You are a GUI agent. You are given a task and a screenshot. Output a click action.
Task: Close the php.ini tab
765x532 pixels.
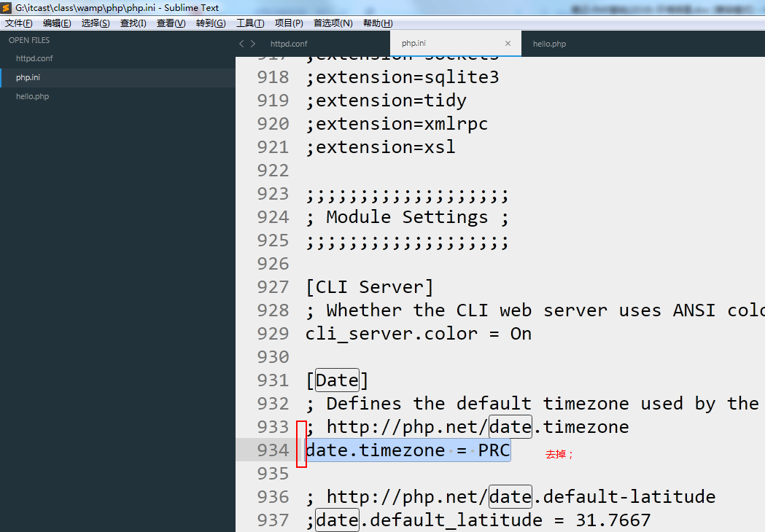coord(508,44)
